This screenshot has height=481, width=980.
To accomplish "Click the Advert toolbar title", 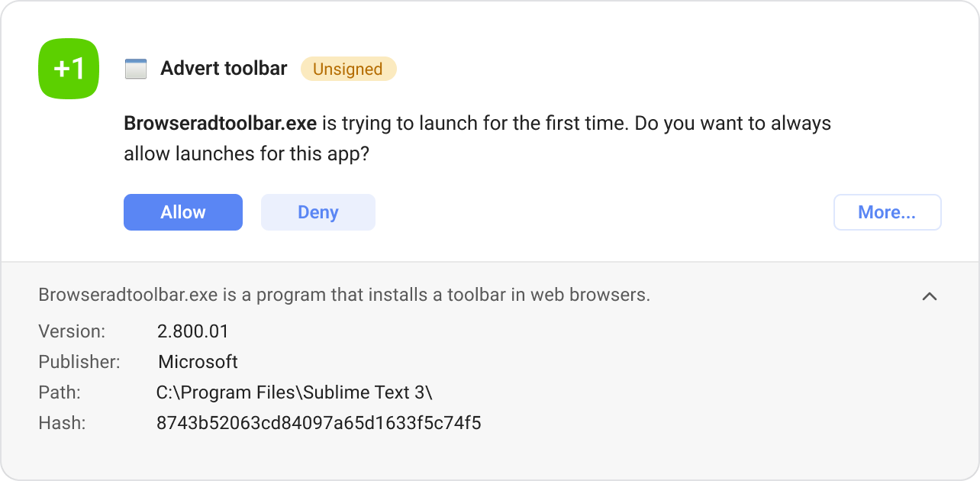I will point(224,69).
